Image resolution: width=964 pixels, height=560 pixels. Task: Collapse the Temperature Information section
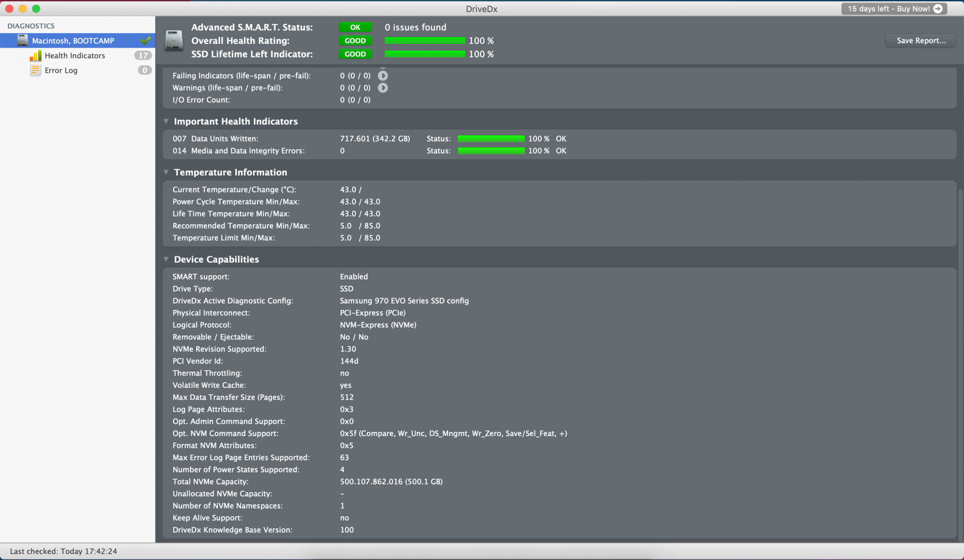pos(166,172)
